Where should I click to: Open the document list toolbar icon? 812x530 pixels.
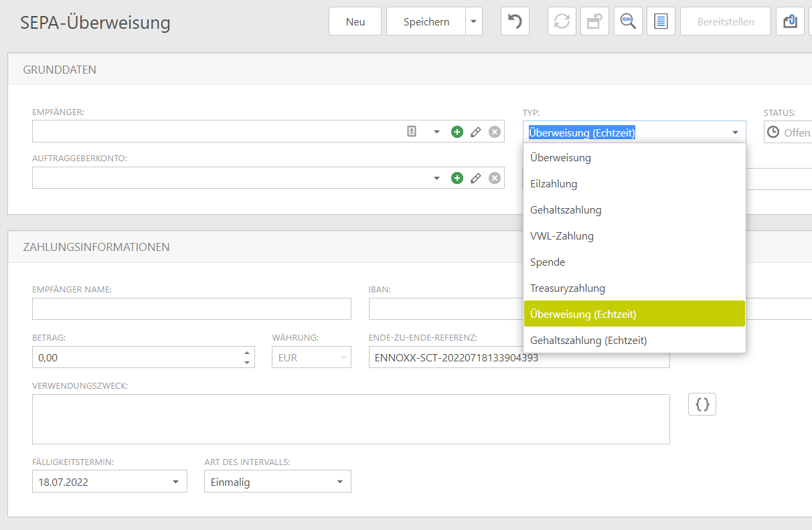(661, 21)
